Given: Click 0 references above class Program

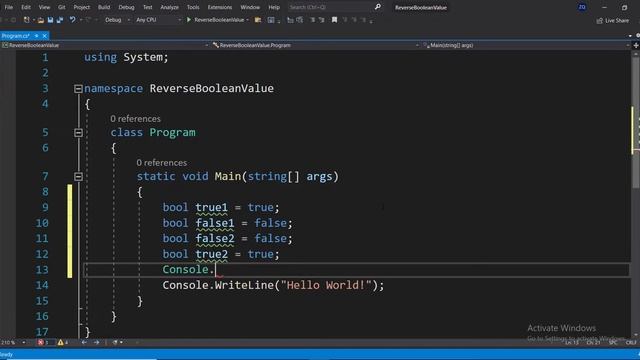Looking at the screenshot, I should (x=135, y=119).
